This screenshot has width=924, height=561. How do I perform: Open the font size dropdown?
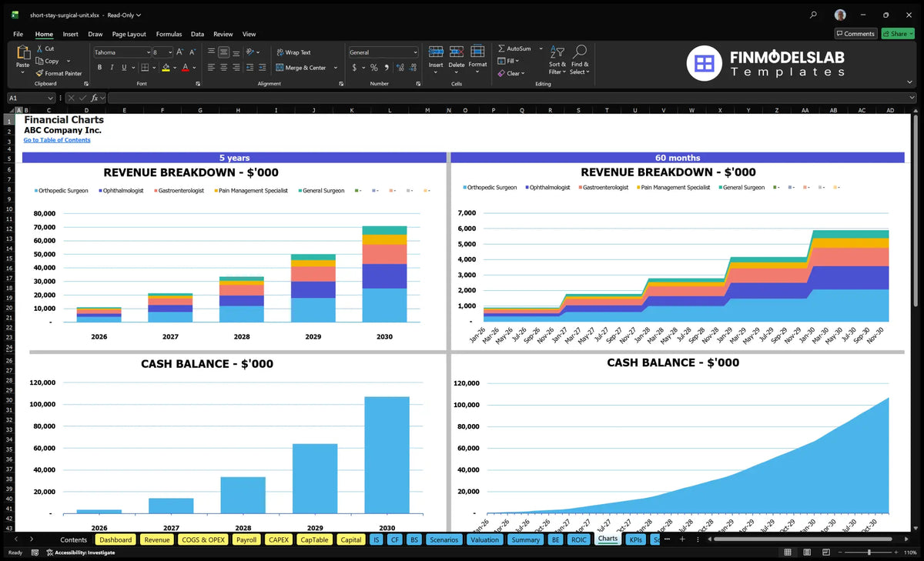pyautogui.click(x=169, y=52)
